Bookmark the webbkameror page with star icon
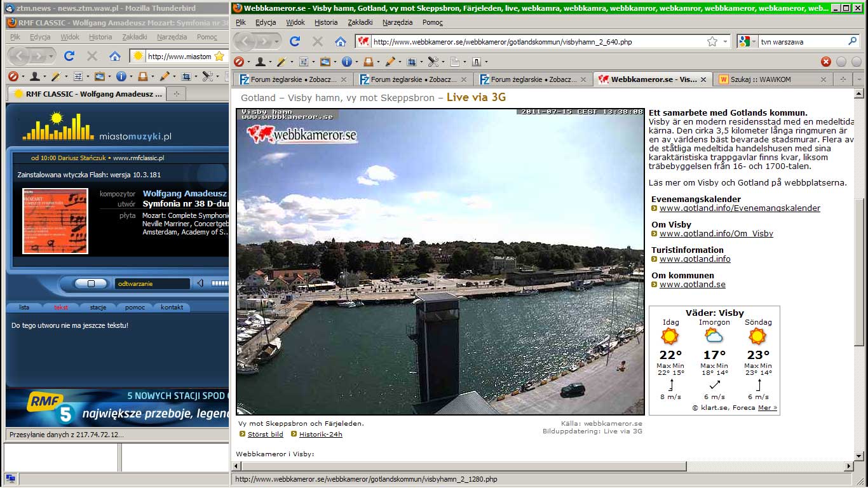 [712, 41]
